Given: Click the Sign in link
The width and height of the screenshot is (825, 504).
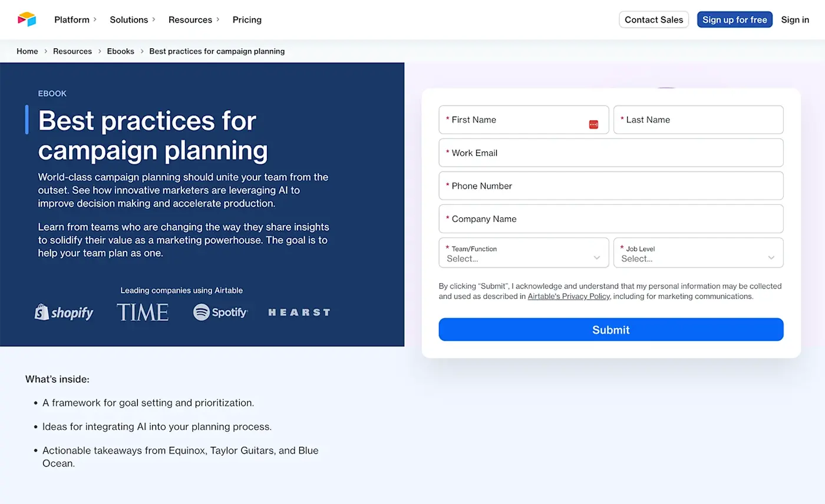Looking at the screenshot, I should click(x=795, y=19).
